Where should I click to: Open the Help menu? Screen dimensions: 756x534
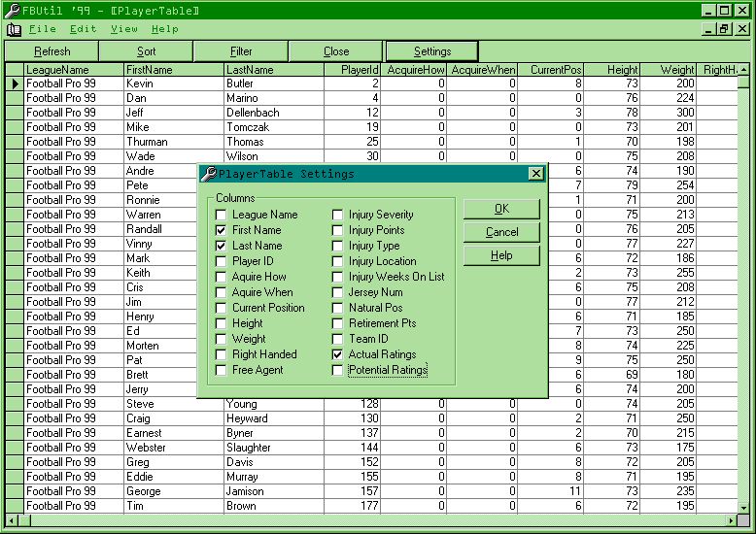(x=165, y=29)
